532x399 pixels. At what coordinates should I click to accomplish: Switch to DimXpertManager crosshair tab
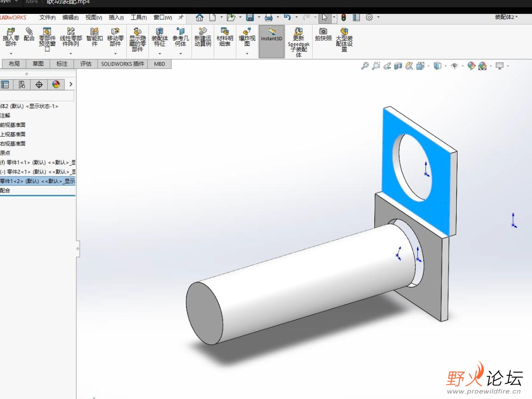[x=39, y=85]
